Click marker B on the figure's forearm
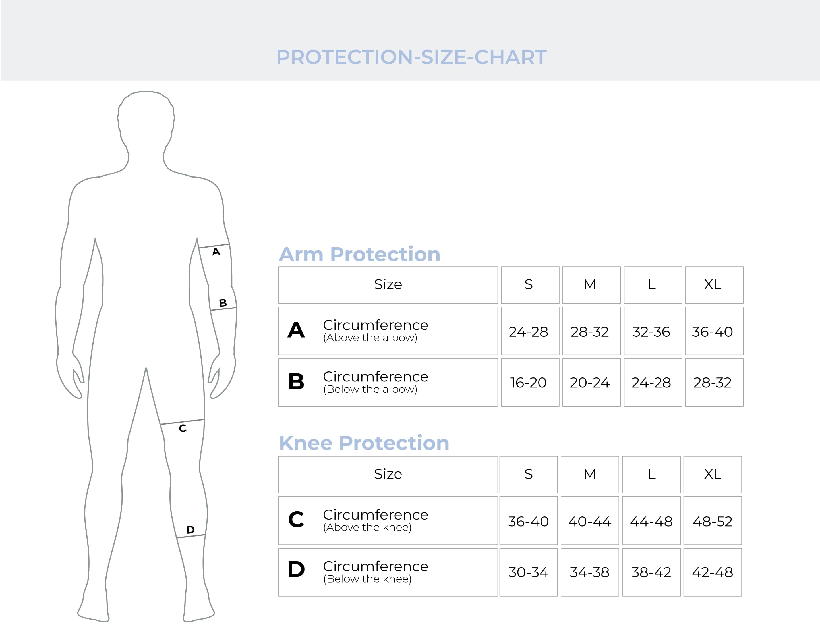 tap(223, 303)
